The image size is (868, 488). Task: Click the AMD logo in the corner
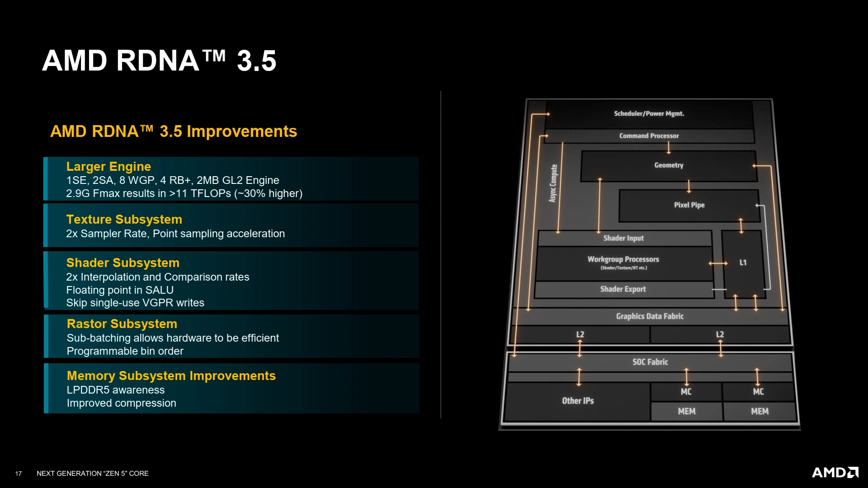click(x=835, y=473)
